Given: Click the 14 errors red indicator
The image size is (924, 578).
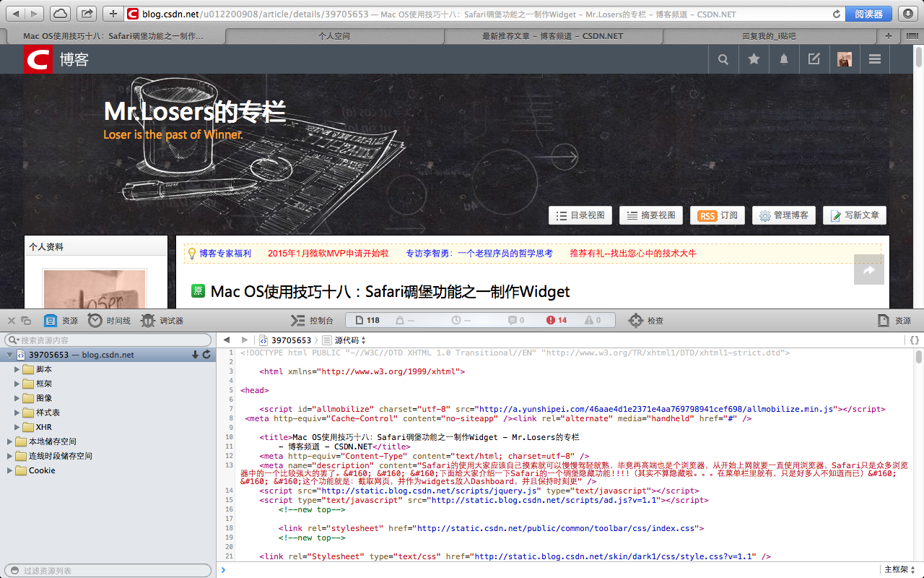Looking at the screenshot, I should coord(557,320).
